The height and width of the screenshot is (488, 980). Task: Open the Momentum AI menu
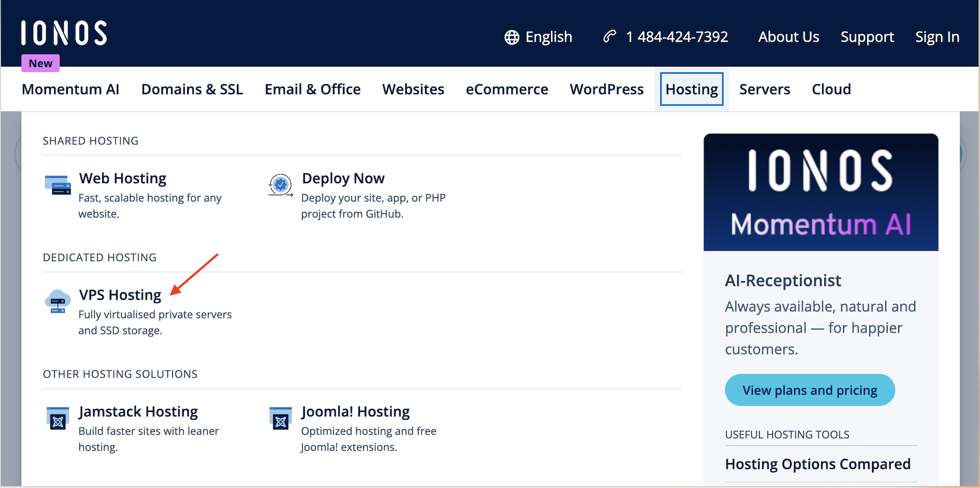tap(71, 89)
